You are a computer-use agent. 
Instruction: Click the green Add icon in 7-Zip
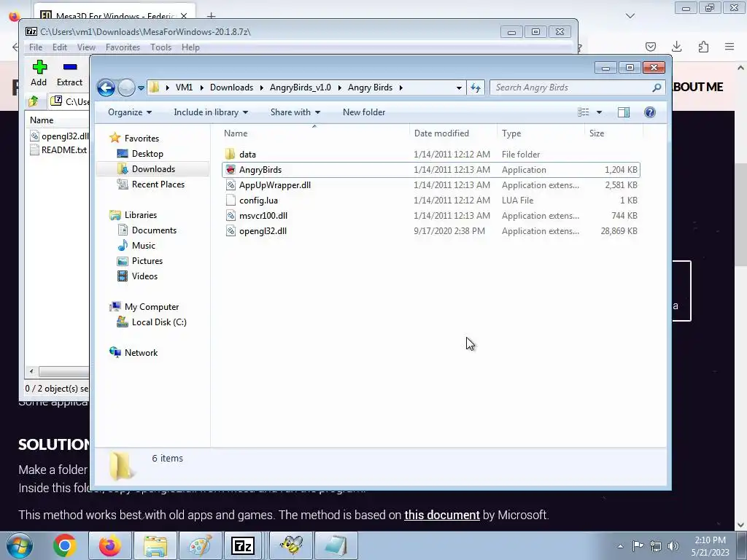(x=39, y=67)
